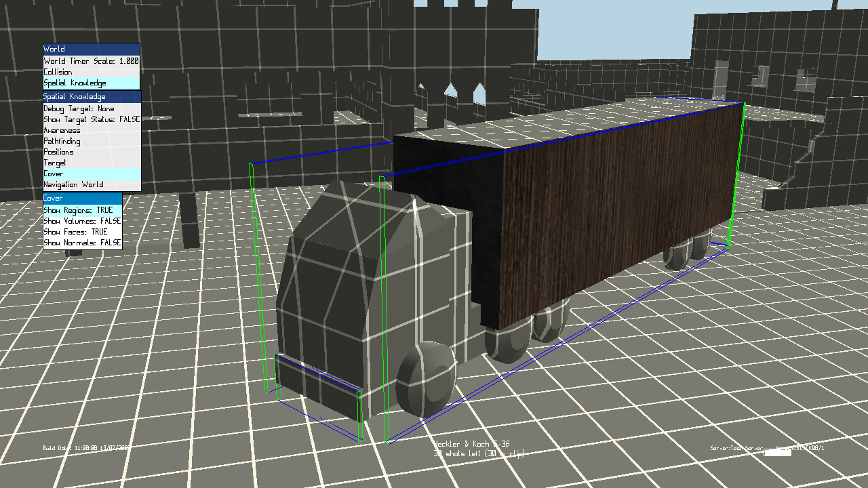
Task: Click the Build Date text
Action: click(86, 448)
